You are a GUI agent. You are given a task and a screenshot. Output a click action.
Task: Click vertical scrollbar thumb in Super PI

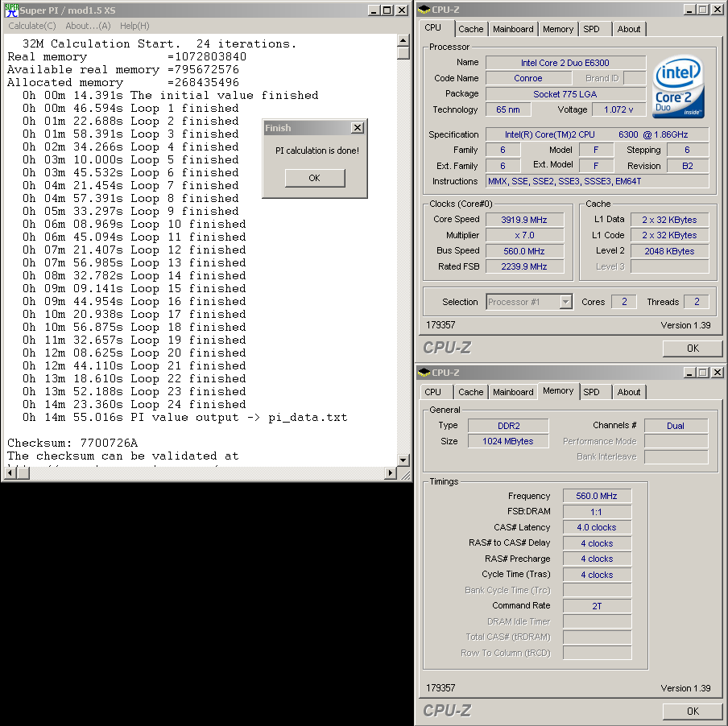[x=403, y=53]
